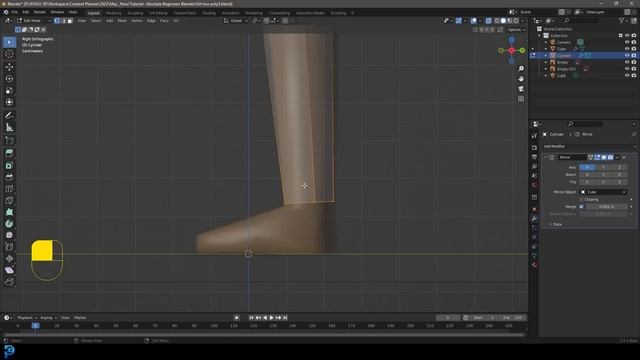Open the Modifier properties wrench tab
Viewport: 640px width, 360px height.
pos(534,219)
